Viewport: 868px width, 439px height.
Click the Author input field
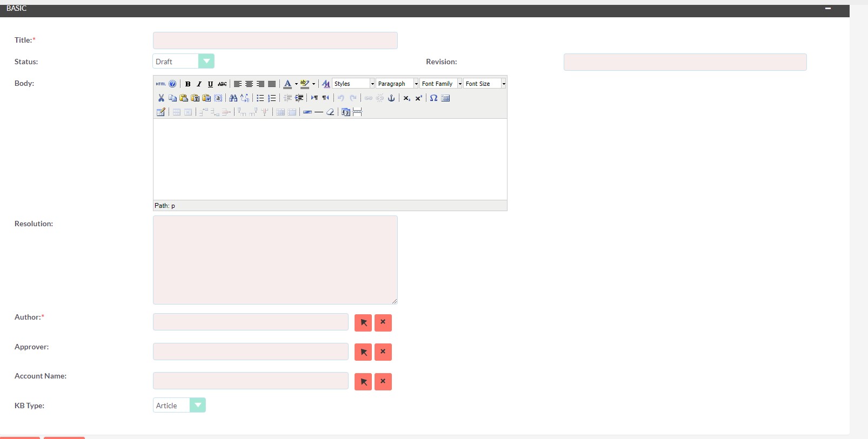point(251,322)
